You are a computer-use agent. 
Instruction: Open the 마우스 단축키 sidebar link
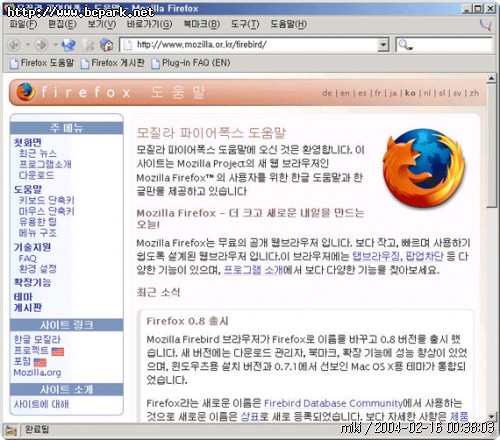[46, 211]
